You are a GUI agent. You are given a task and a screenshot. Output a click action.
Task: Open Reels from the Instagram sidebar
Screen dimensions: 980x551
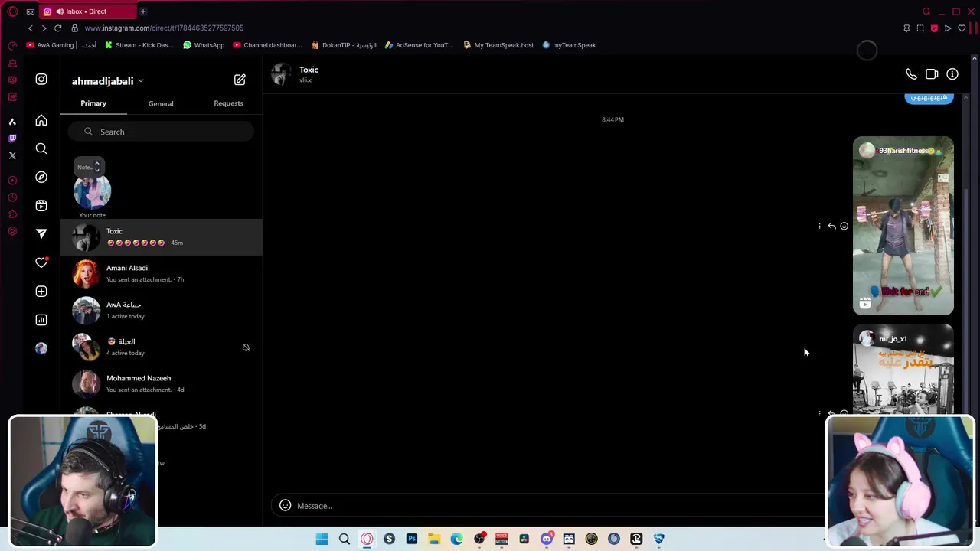[x=41, y=205]
